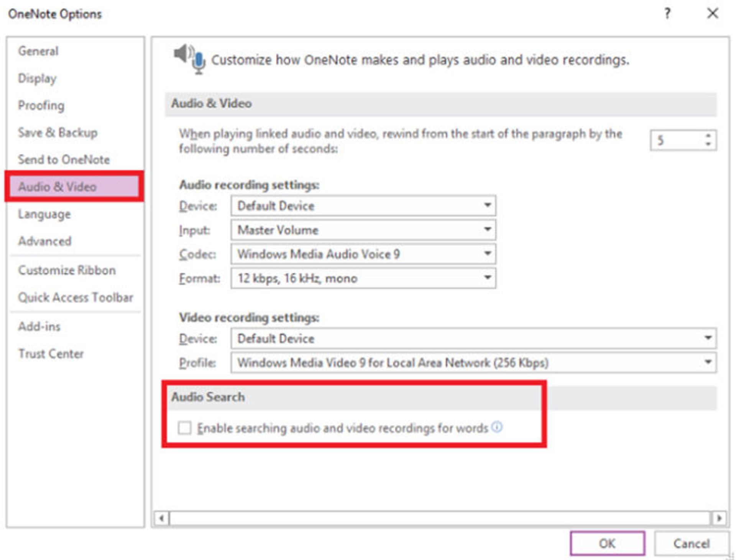
Task: Increase rewind seconds with up arrow
Action: tap(708, 136)
